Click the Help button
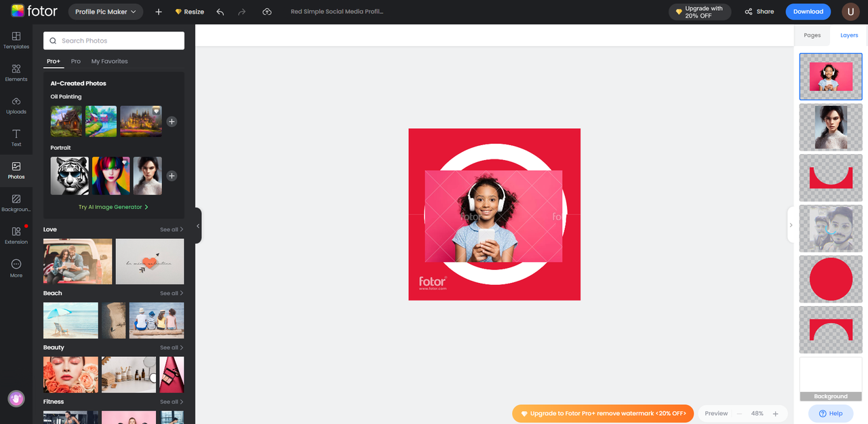The height and width of the screenshot is (424, 868). coord(831,413)
